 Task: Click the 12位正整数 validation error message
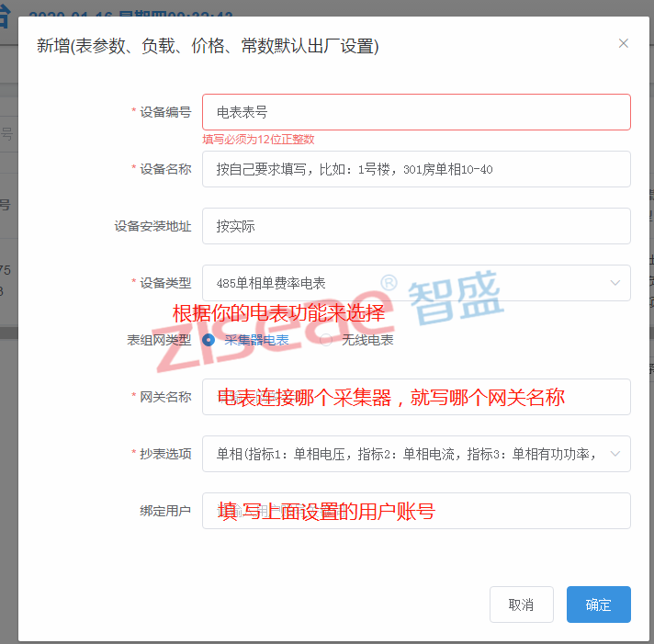(259, 140)
